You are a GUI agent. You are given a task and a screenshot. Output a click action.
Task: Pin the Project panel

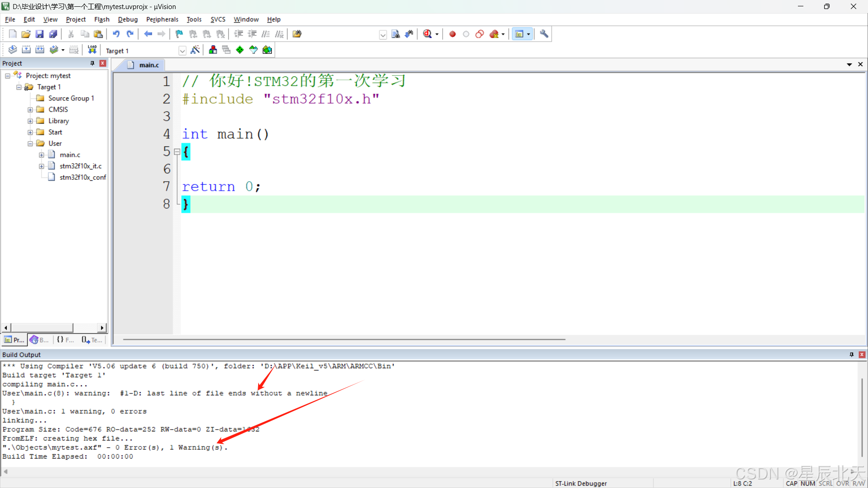(92, 63)
